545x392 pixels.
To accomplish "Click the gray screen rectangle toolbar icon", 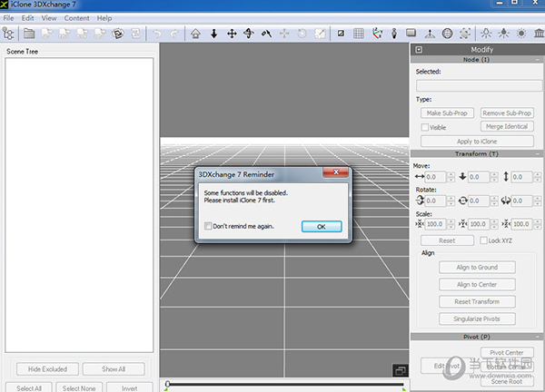I will 411,33.
